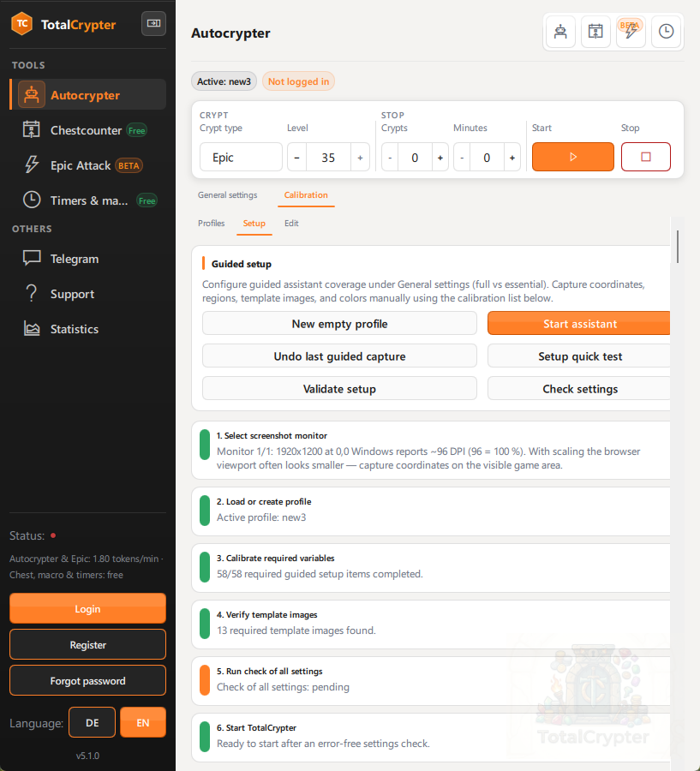The width and height of the screenshot is (700, 771).
Task: Click the TotalCrypter hexagon logo
Action: [22, 24]
